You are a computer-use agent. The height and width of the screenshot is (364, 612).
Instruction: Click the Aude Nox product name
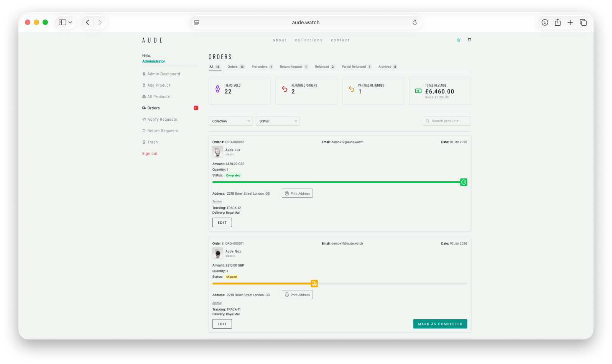[233, 252]
